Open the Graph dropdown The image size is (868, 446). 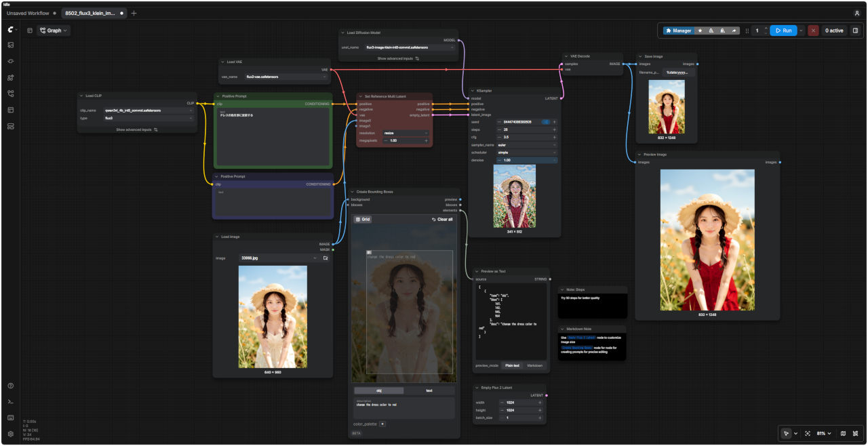coord(54,31)
